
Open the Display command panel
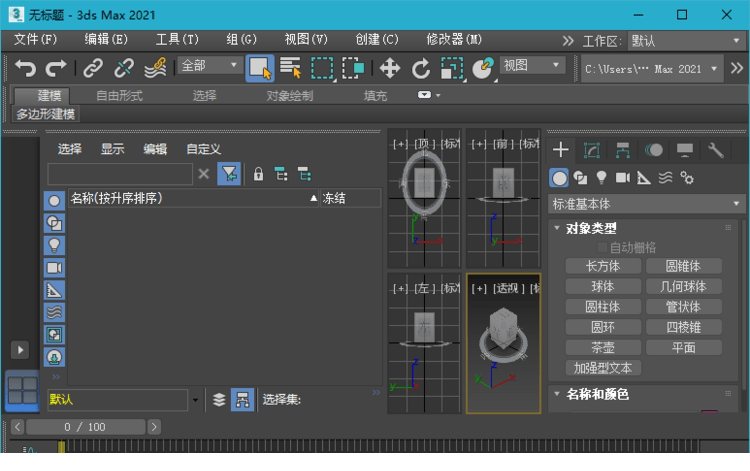(684, 150)
